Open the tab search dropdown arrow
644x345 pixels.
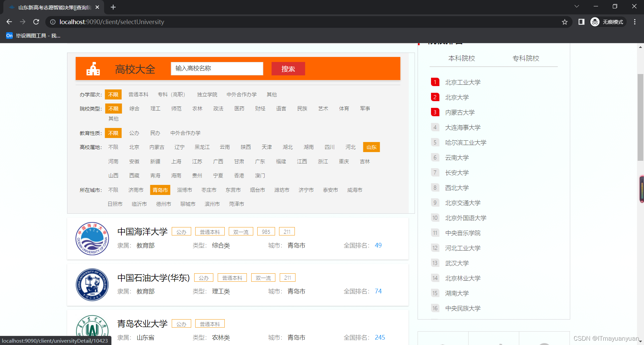(577, 6)
